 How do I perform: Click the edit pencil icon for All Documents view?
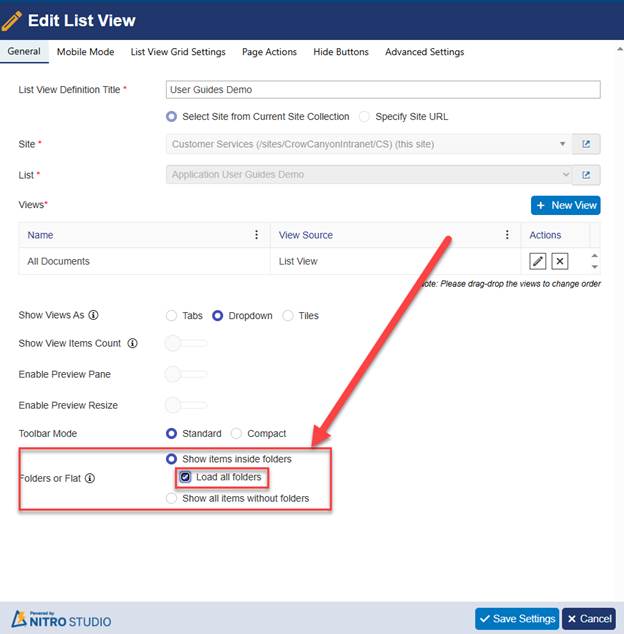[537, 261]
